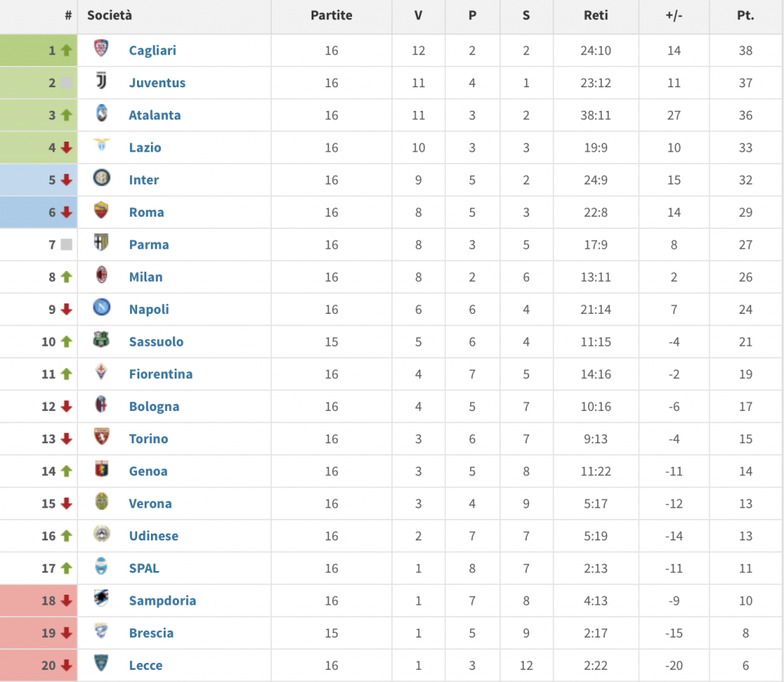The image size is (784, 682).
Task: Click the red down arrow beside rank 20
Action: tap(67, 665)
